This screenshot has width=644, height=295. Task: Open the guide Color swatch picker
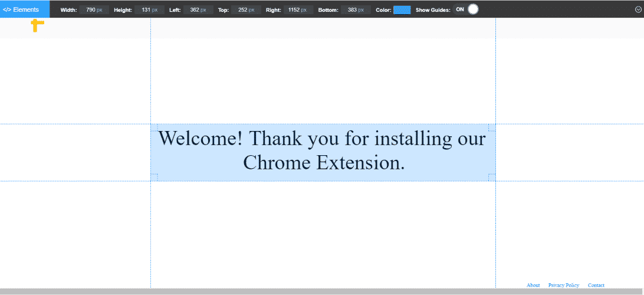tap(402, 10)
